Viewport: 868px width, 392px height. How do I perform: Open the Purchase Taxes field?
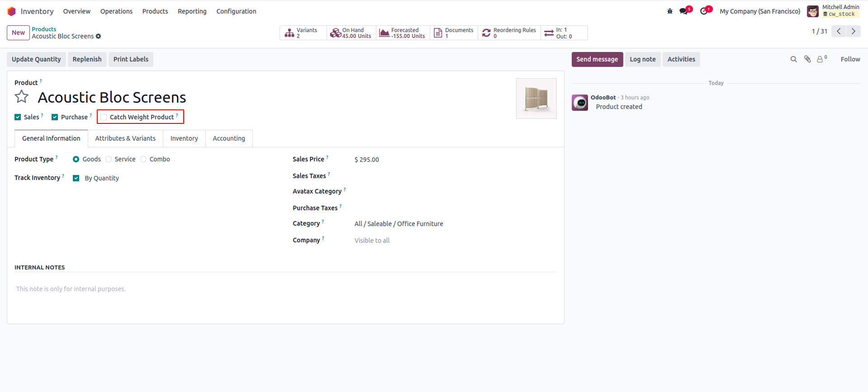[x=455, y=208]
